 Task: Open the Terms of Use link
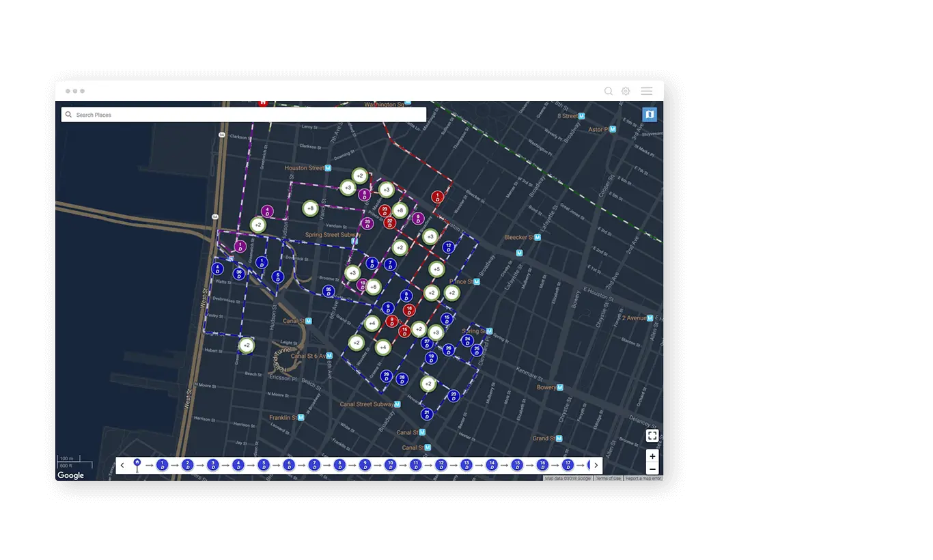608,478
